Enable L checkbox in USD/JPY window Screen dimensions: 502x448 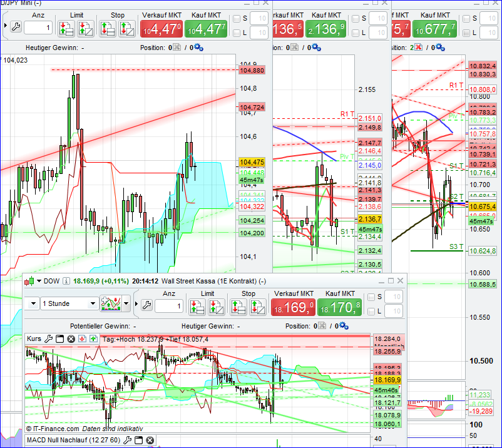tap(237, 33)
